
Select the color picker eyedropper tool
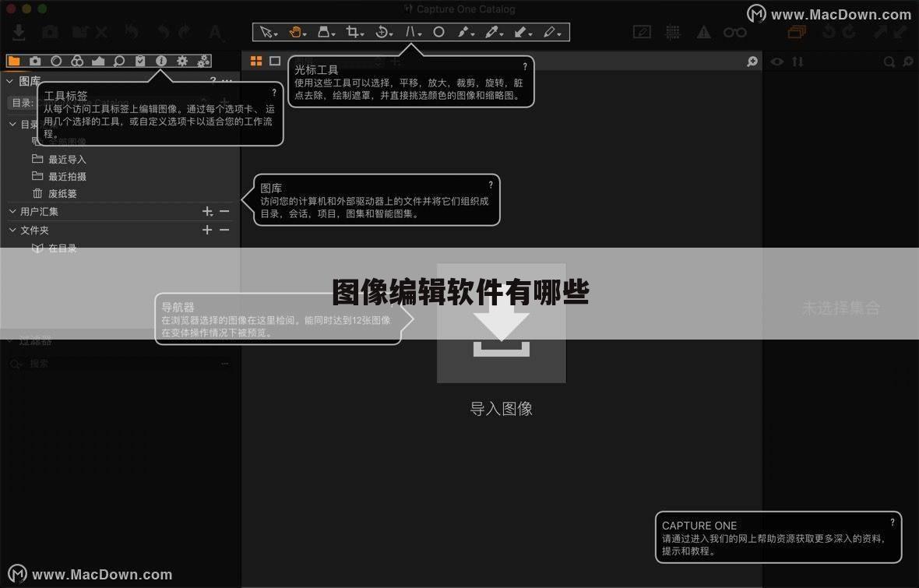point(491,32)
